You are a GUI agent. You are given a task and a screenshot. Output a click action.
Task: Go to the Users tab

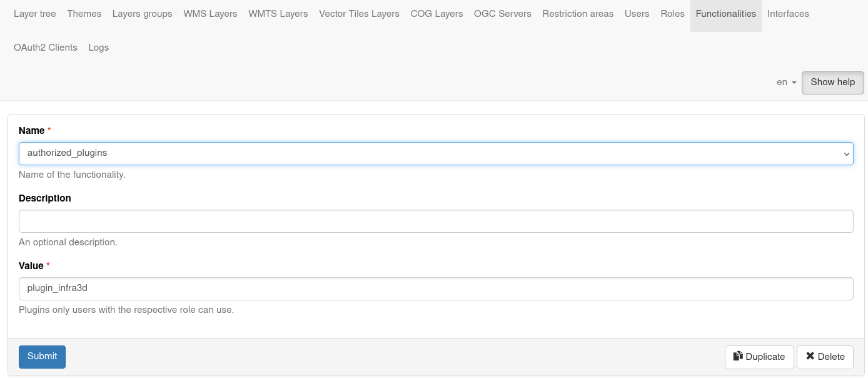[x=637, y=13]
